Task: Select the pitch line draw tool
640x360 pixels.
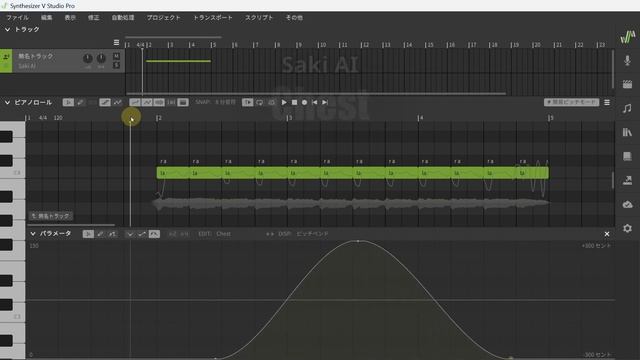Action: click(105, 102)
